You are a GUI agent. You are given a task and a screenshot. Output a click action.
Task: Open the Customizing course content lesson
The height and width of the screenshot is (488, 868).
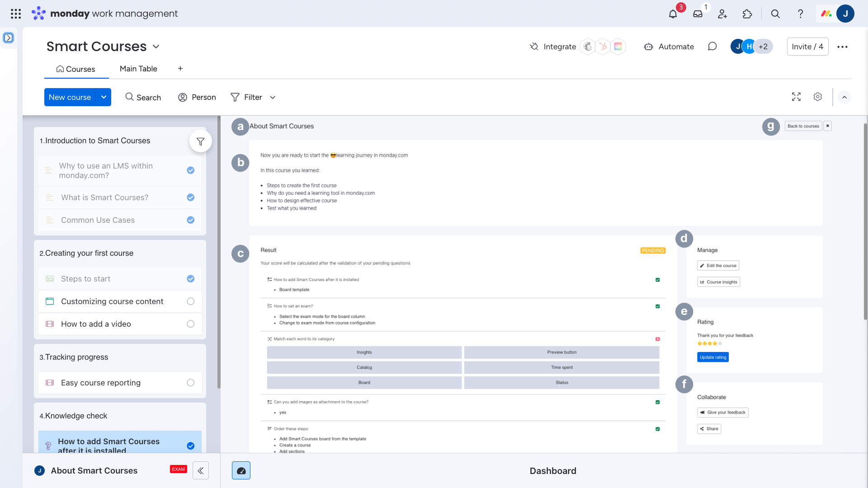click(120, 301)
